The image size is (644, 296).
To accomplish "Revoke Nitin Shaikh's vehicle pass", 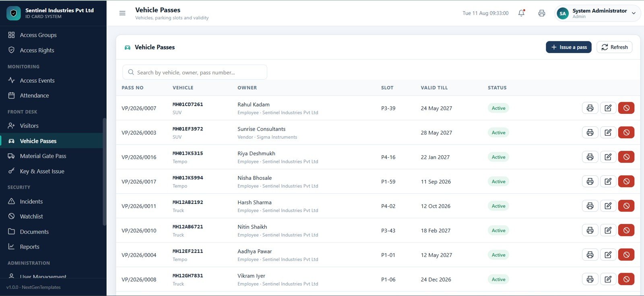I will 626,230.
